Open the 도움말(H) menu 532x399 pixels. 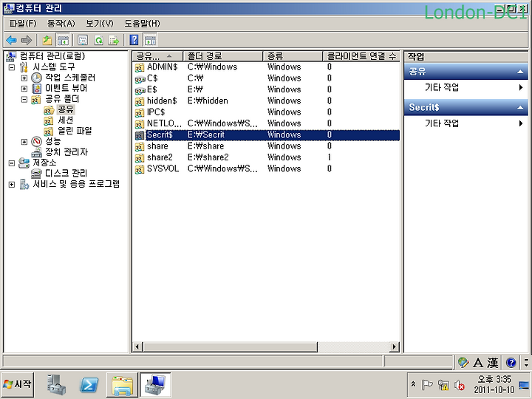(x=142, y=24)
